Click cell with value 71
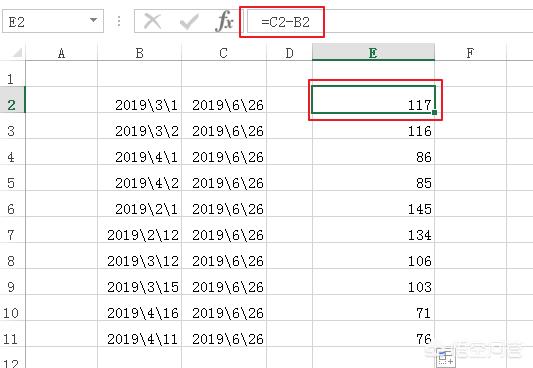This screenshot has width=533, height=368. pos(373,308)
